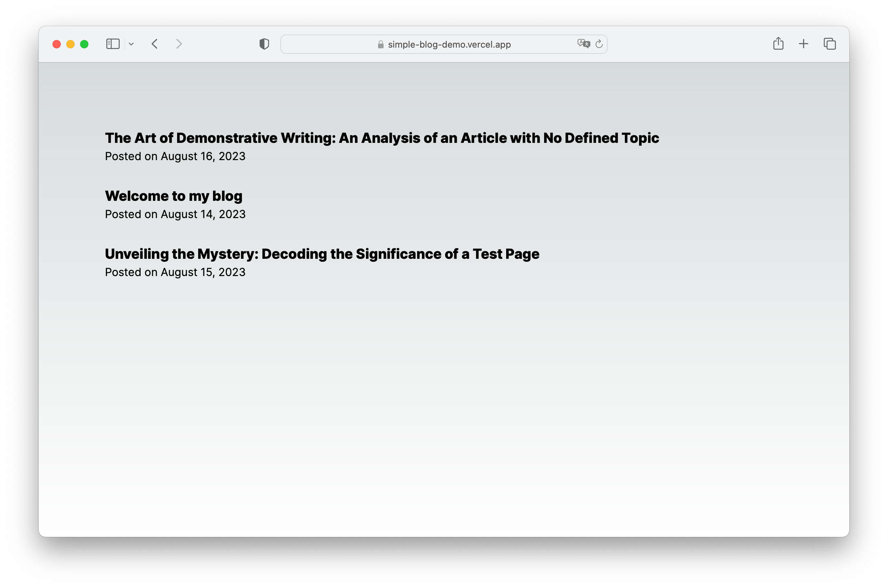Viewport: 888px width, 588px height.
Task: Enter full screen with green button
Action: (84, 44)
